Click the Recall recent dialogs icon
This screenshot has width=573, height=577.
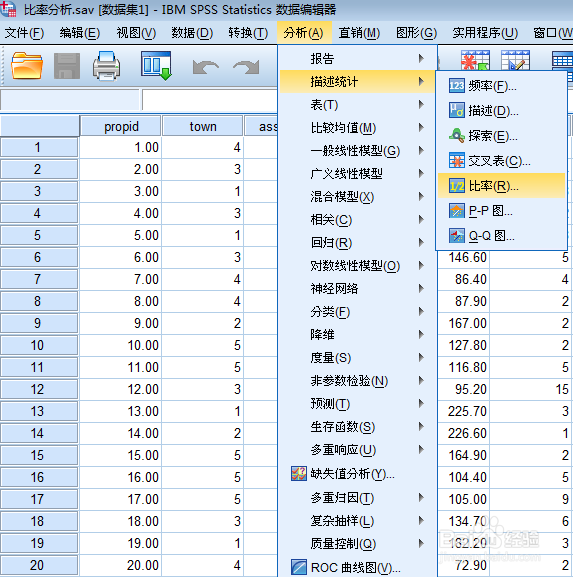click(157, 66)
